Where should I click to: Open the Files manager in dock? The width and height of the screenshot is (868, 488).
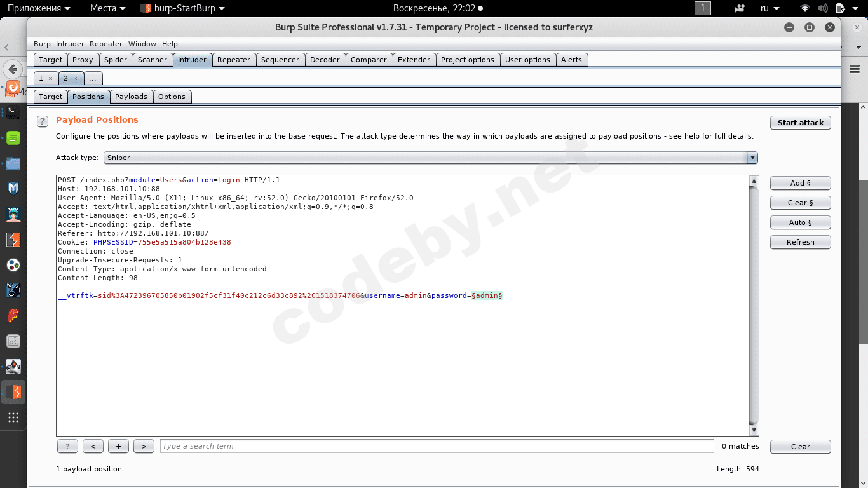click(13, 163)
